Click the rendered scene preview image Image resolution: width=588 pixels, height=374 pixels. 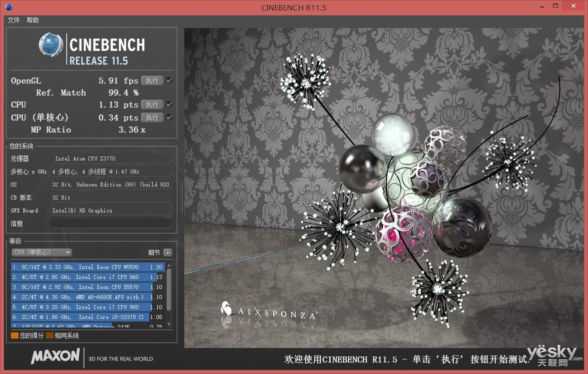click(384, 188)
